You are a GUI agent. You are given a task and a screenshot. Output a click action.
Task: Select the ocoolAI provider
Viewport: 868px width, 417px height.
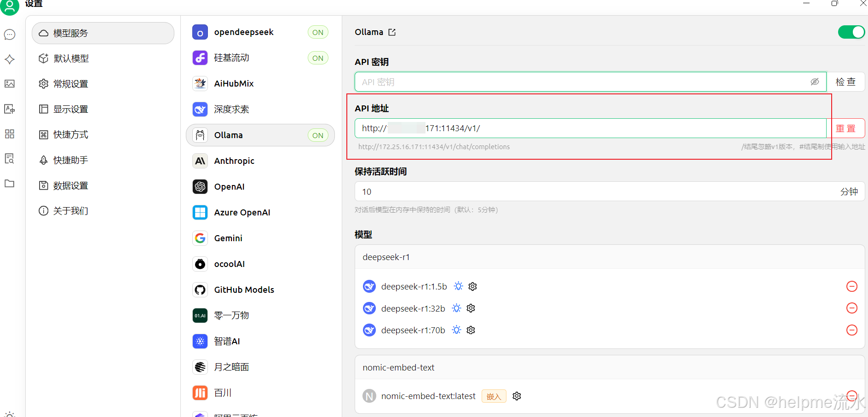click(x=260, y=264)
